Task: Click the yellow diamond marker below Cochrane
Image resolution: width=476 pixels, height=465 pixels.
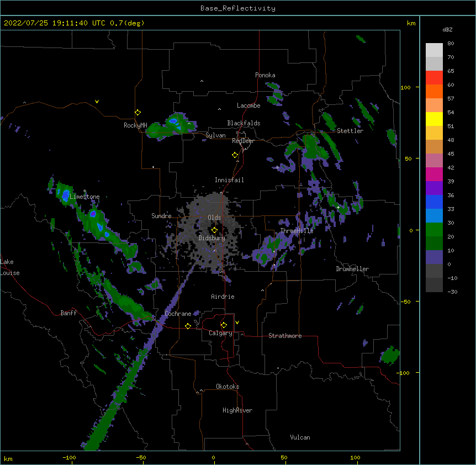Action: coord(188,326)
